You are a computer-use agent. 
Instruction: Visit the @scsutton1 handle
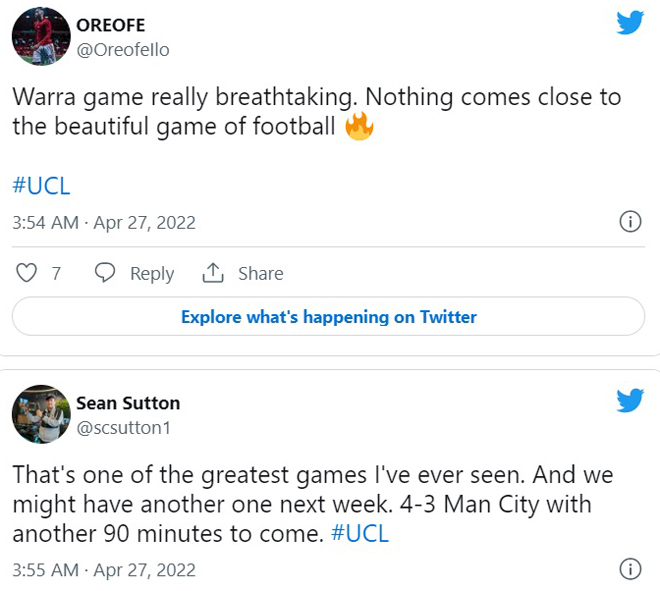click(123, 428)
